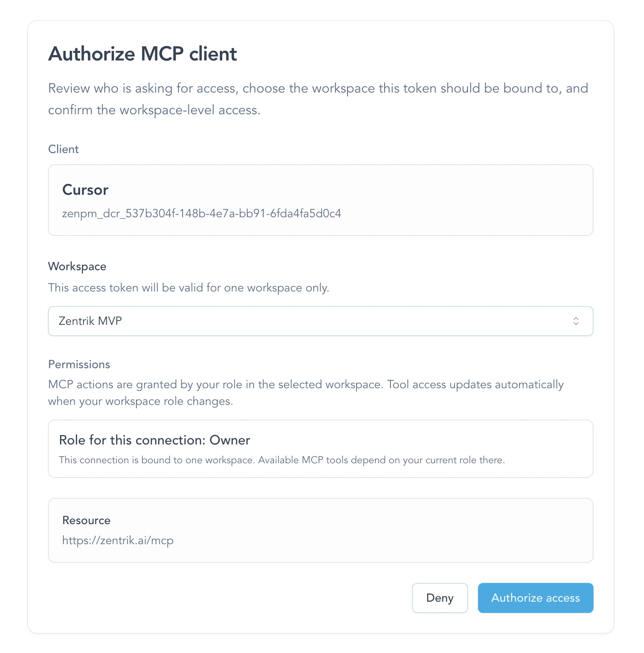Click the dialog intro description text
The image size is (644, 653).
point(318,99)
